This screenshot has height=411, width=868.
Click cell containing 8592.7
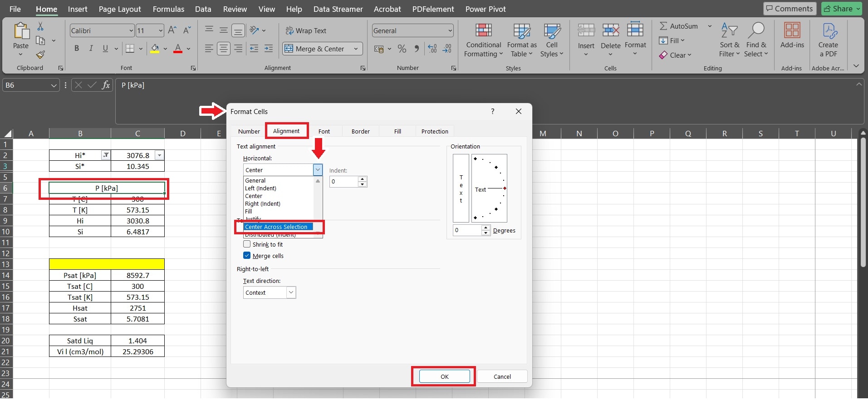137,275
